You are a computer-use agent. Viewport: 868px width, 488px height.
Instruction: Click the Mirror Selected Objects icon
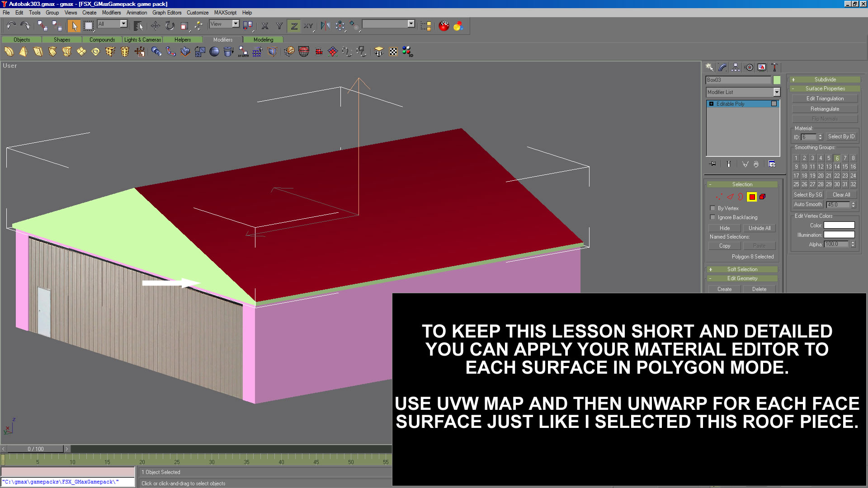pyautogui.click(x=325, y=26)
